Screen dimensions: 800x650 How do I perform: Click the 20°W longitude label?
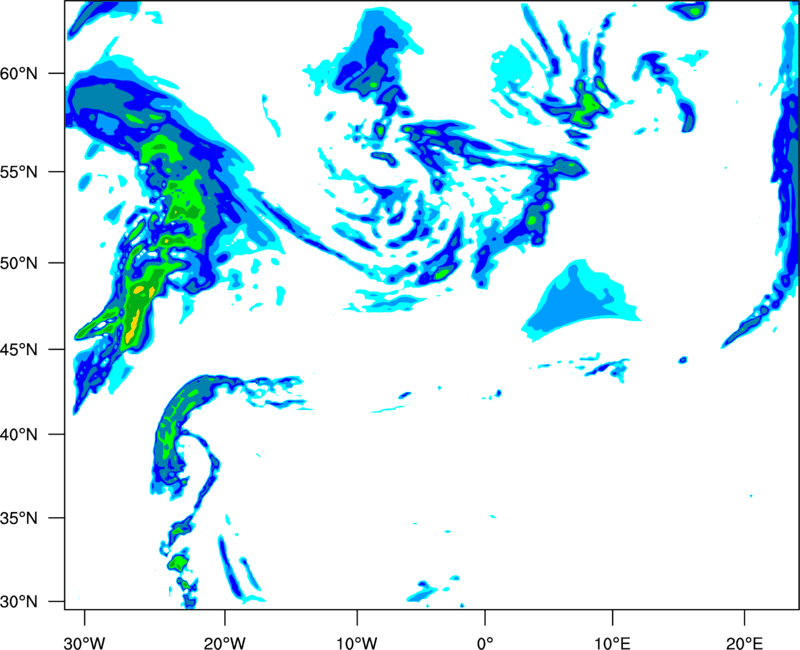224,643
